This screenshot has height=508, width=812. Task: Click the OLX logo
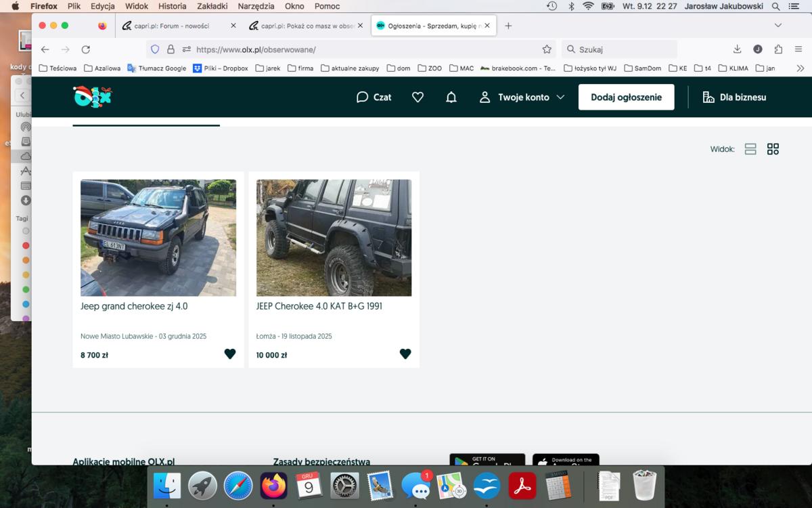[x=92, y=97]
